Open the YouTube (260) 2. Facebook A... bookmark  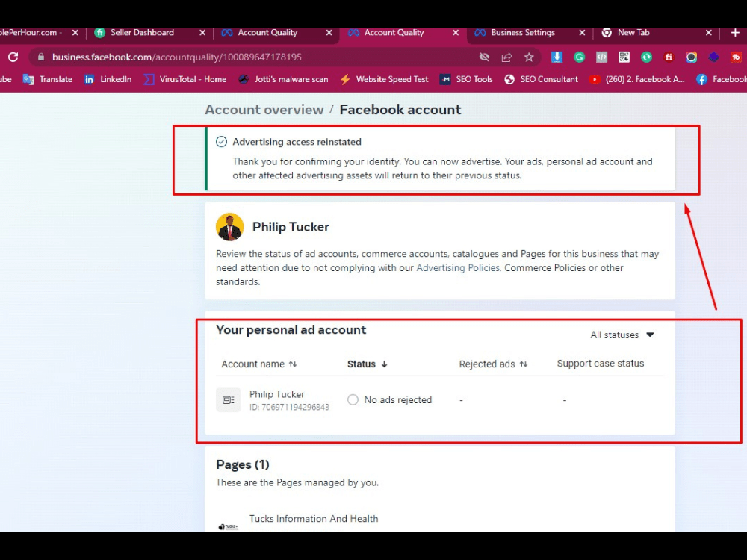pos(637,79)
